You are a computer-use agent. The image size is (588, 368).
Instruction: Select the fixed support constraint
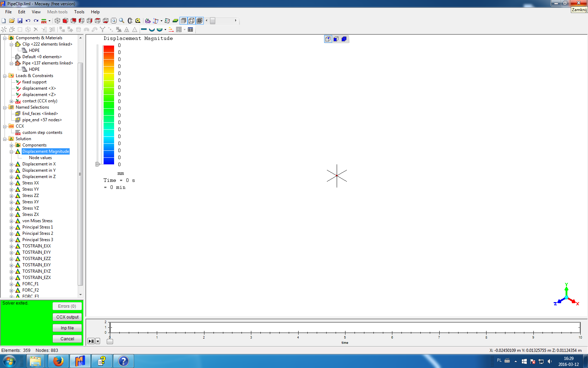pyautogui.click(x=34, y=82)
